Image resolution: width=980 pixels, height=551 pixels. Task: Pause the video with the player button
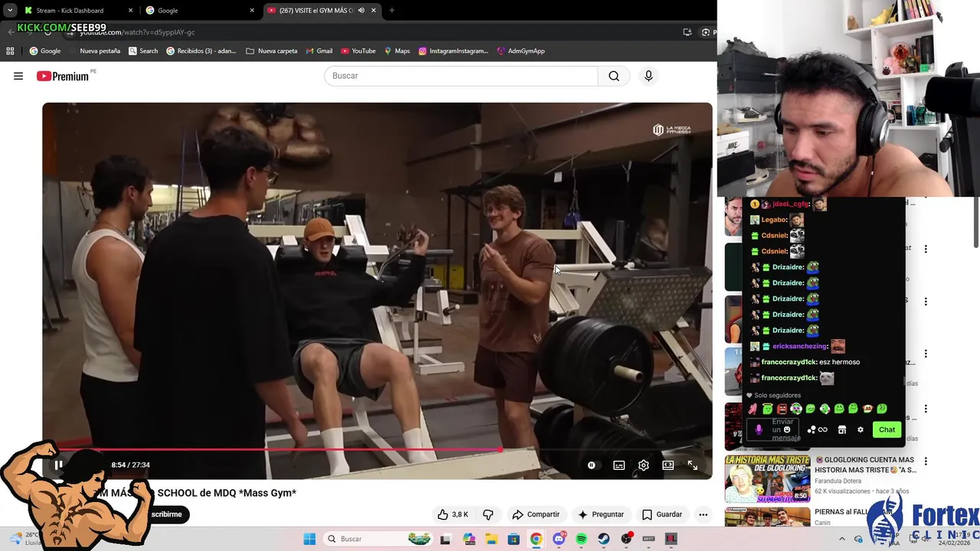[58, 465]
